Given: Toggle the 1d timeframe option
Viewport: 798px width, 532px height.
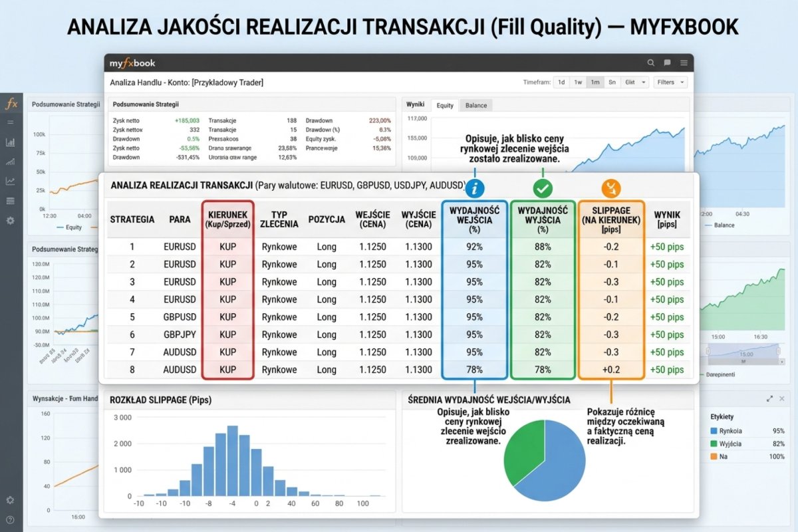Looking at the screenshot, I should coord(561,82).
